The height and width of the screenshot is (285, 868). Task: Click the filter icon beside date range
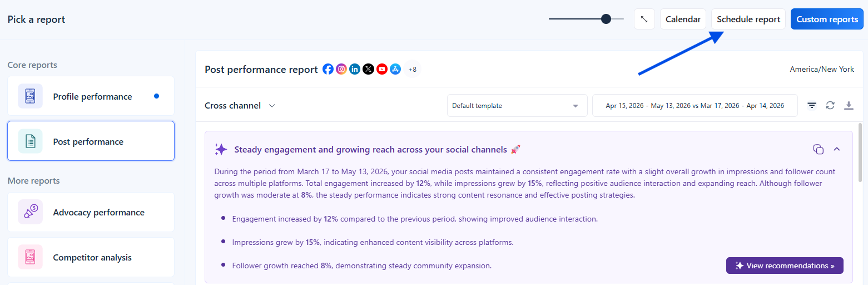[x=812, y=105]
